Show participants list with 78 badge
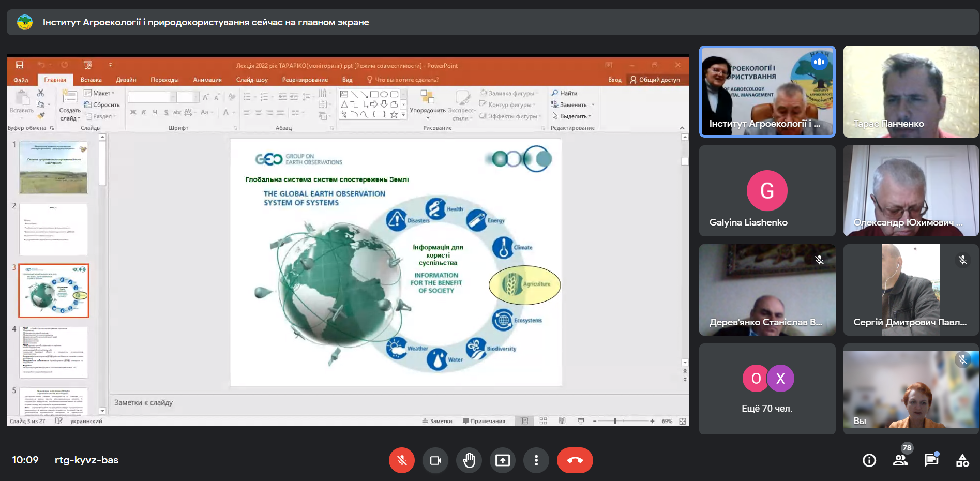The width and height of the screenshot is (980, 481). [900, 460]
